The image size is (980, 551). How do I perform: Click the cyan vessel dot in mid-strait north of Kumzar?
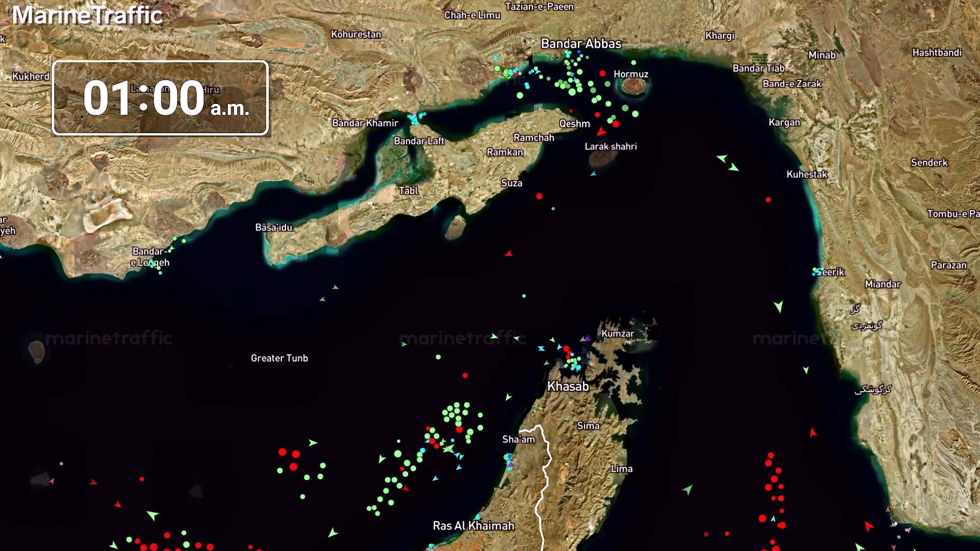(524, 296)
